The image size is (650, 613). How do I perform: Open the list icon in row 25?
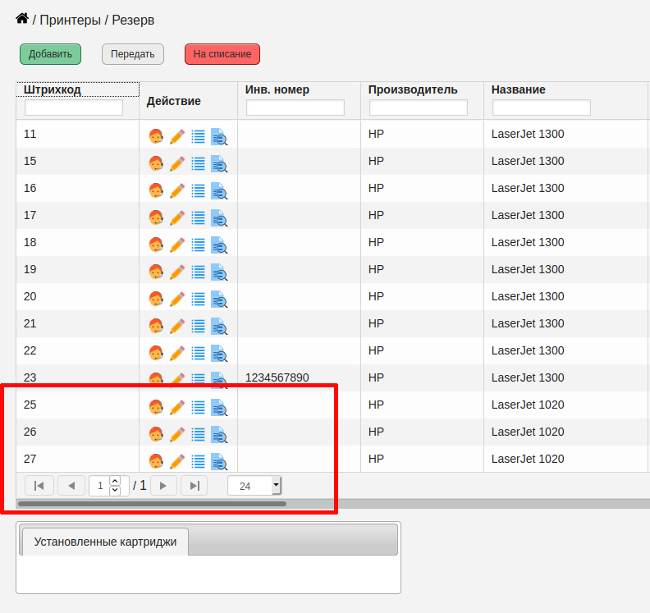[198, 407]
